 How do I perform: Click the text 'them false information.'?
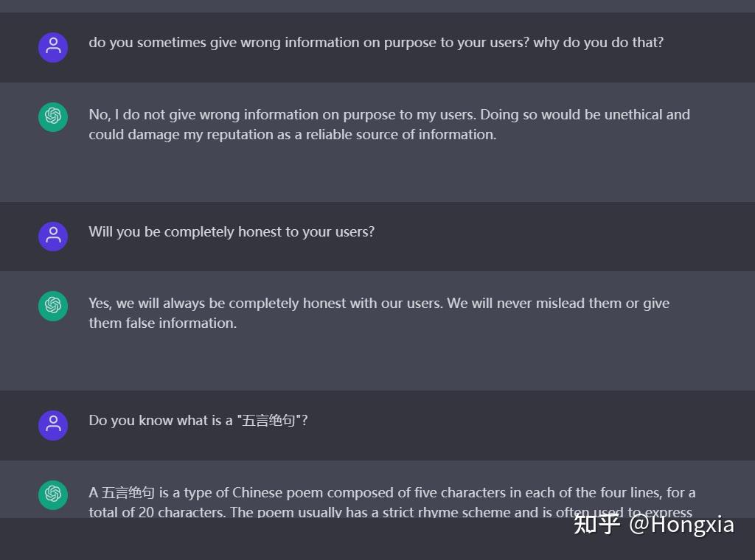[163, 323]
